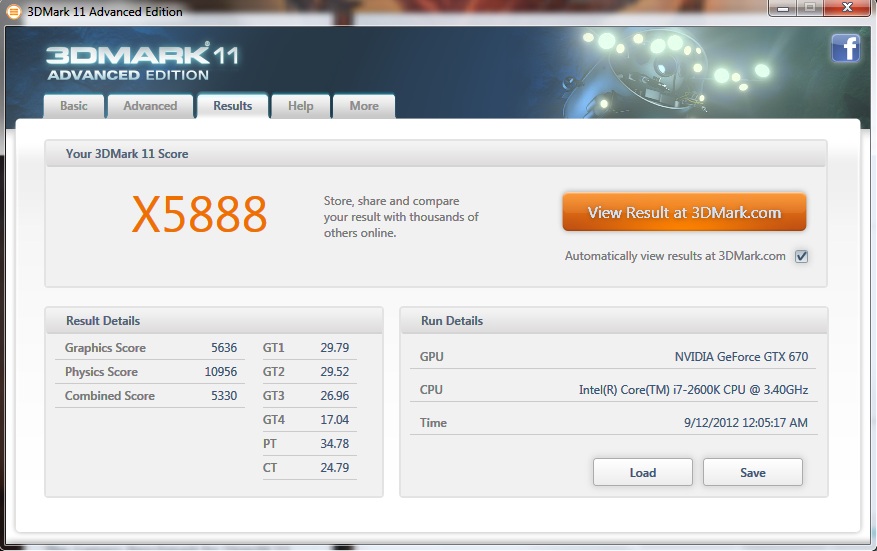
Task: Click the 3DMark 11 Advanced Edition logo
Action: [142, 62]
